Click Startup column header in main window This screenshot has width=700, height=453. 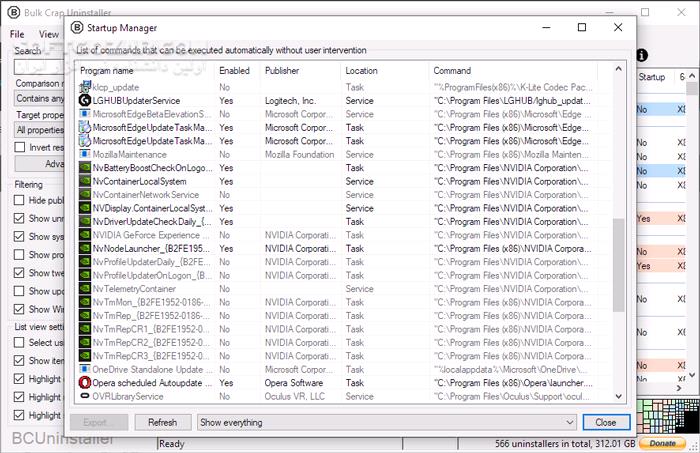coord(652,77)
